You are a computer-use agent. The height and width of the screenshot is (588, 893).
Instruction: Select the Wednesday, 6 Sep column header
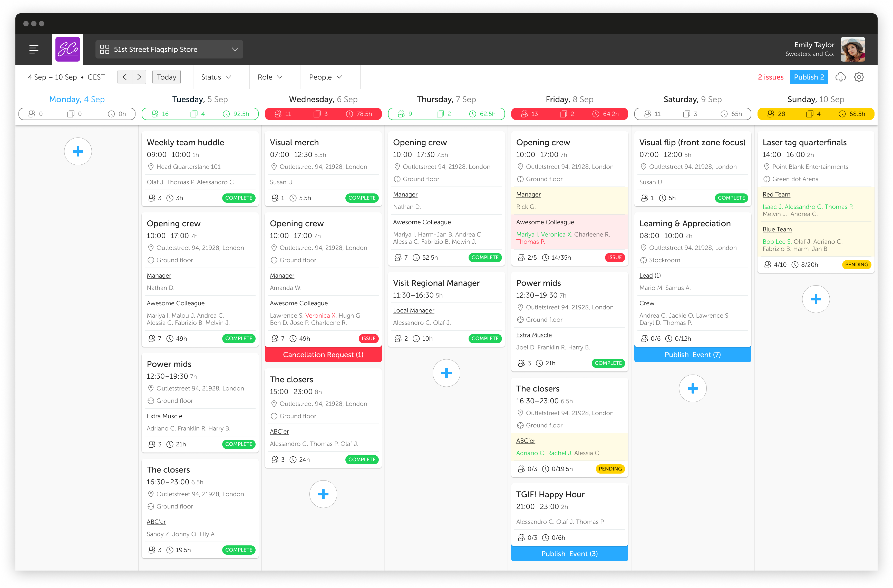(323, 99)
